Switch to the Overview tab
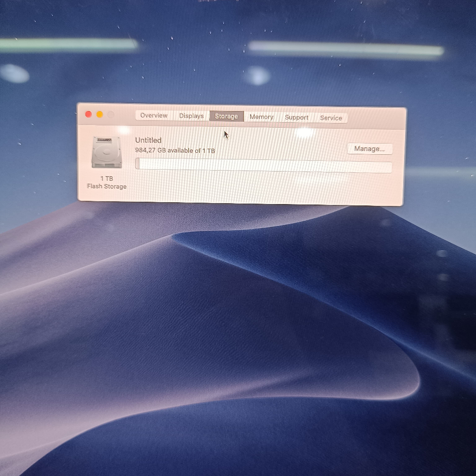476x476 pixels. [x=154, y=116]
